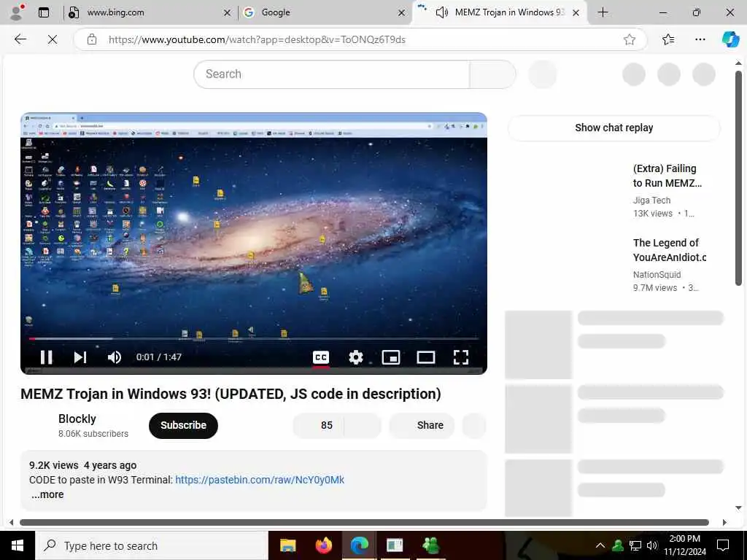Open network status tray icon
The image size is (747, 560).
coord(635,545)
